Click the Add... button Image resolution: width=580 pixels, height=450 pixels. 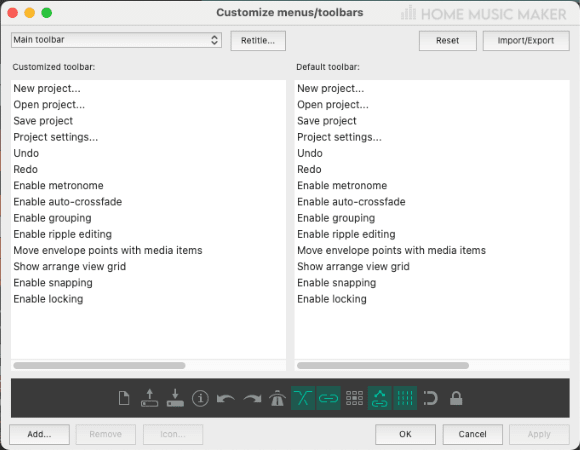pyautogui.click(x=39, y=434)
